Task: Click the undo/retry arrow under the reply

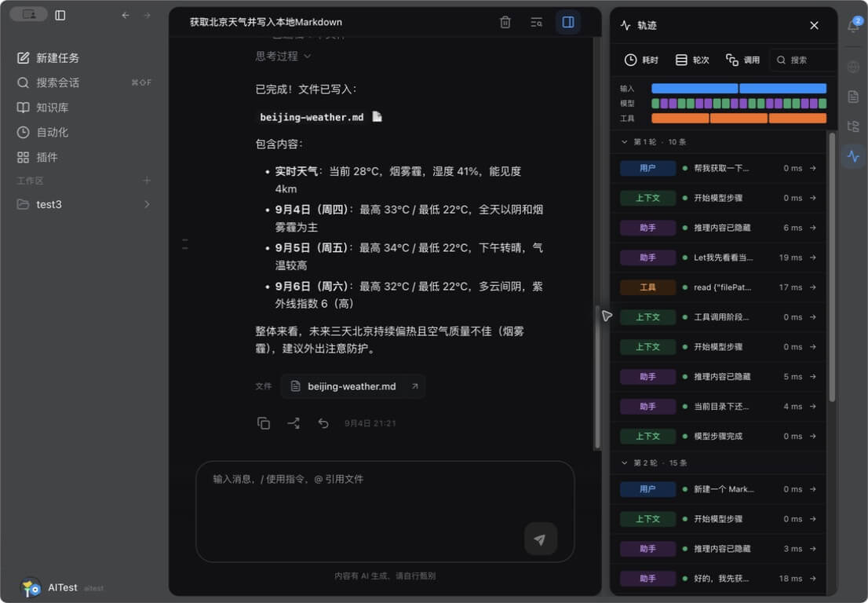Action: (323, 424)
